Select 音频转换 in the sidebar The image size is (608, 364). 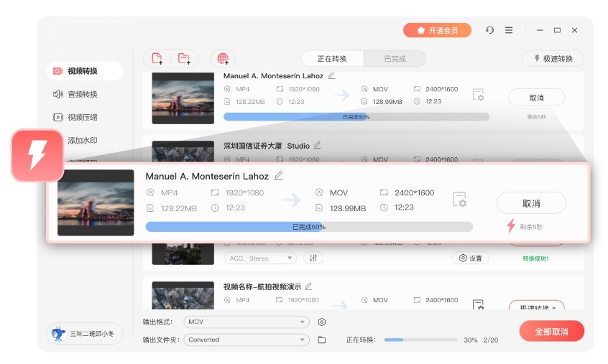pyautogui.click(x=75, y=94)
